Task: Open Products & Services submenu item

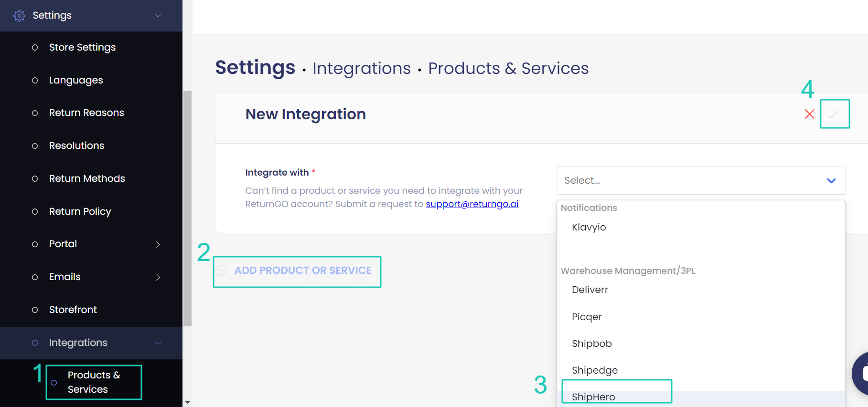Action: (94, 382)
